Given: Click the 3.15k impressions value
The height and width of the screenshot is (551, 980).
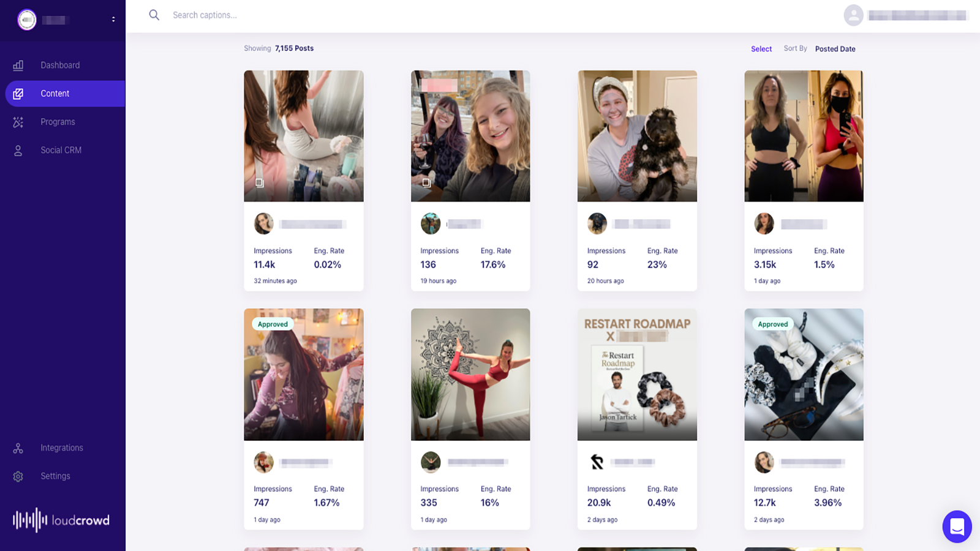Looking at the screenshot, I should [765, 264].
